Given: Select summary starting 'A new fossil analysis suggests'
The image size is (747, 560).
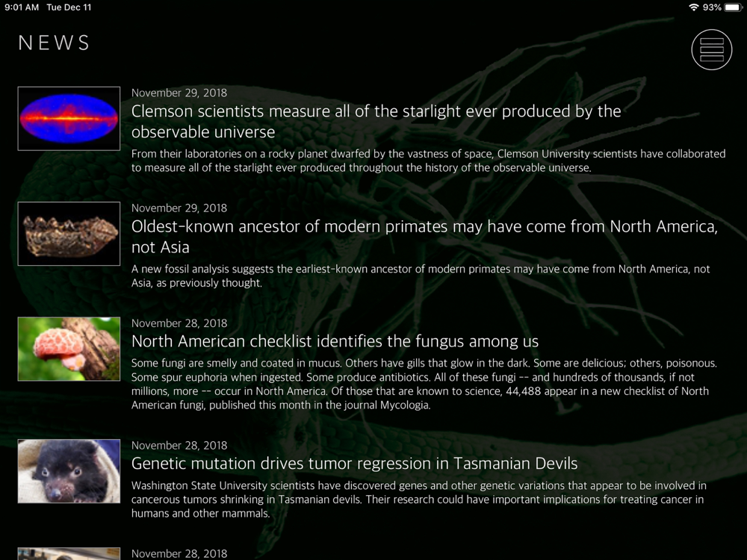Looking at the screenshot, I should click(421, 276).
